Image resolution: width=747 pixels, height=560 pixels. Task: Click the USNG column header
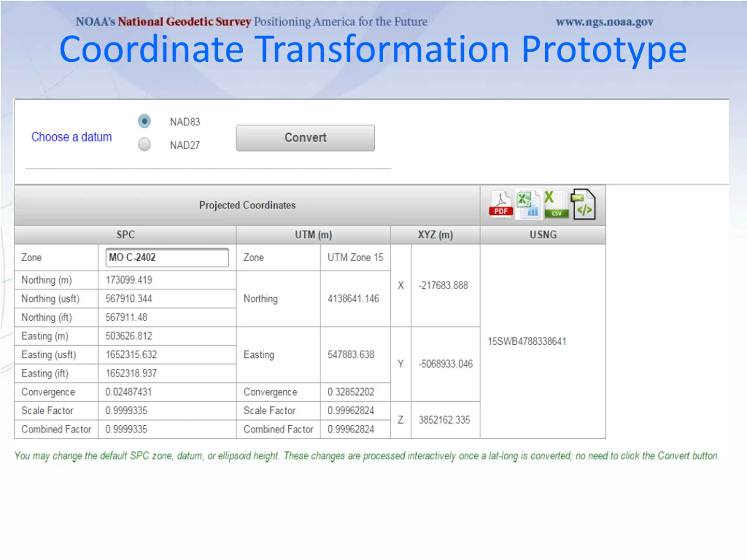coord(543,235)
